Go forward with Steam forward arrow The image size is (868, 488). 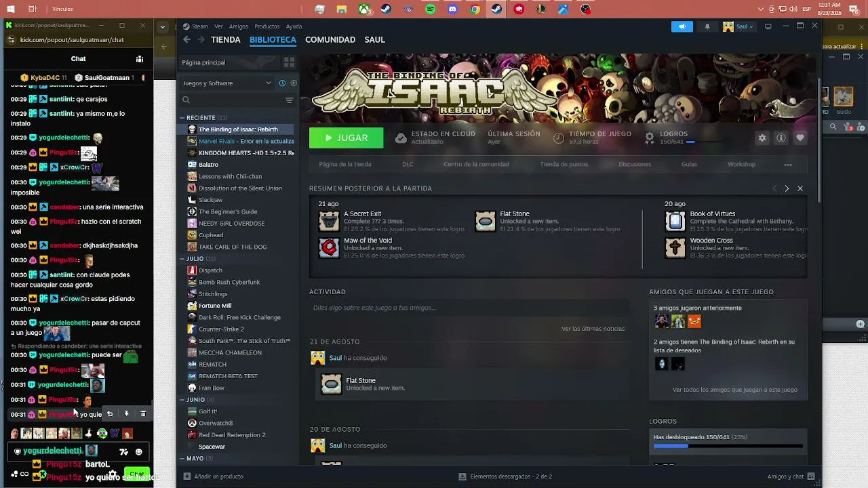point(201,39)
